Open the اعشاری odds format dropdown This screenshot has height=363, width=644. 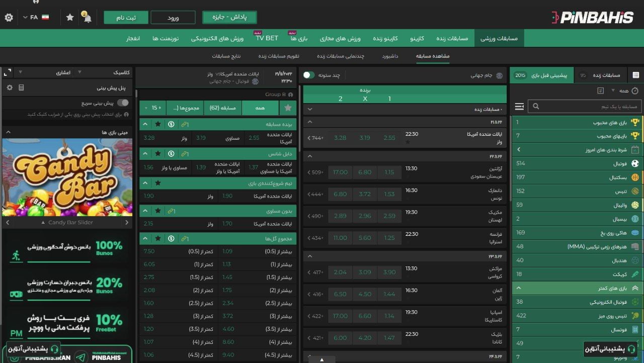[66, 72]
